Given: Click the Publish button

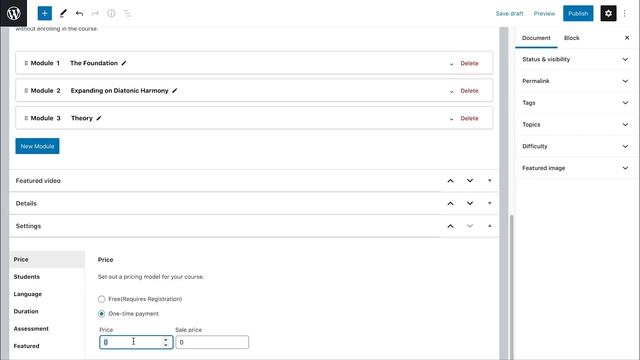Looking at the screenshot, I should point(578,13).
